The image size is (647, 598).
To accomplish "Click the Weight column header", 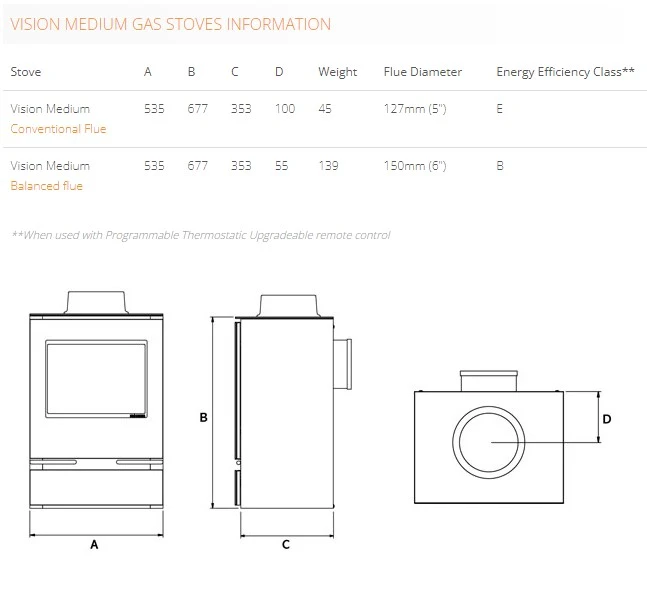I will [x=337, y=72].
